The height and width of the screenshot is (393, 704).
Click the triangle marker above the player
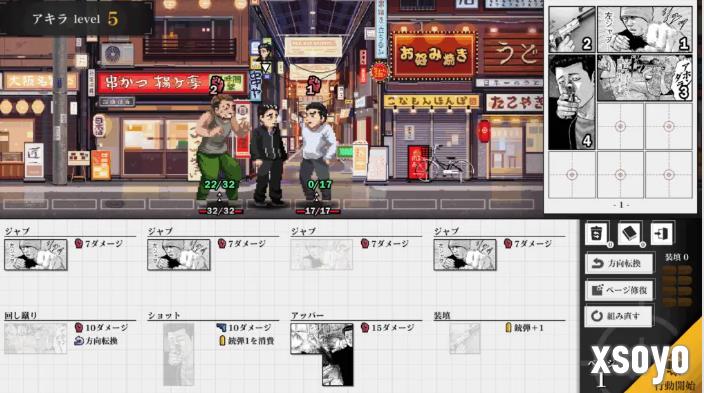(266, 68)
